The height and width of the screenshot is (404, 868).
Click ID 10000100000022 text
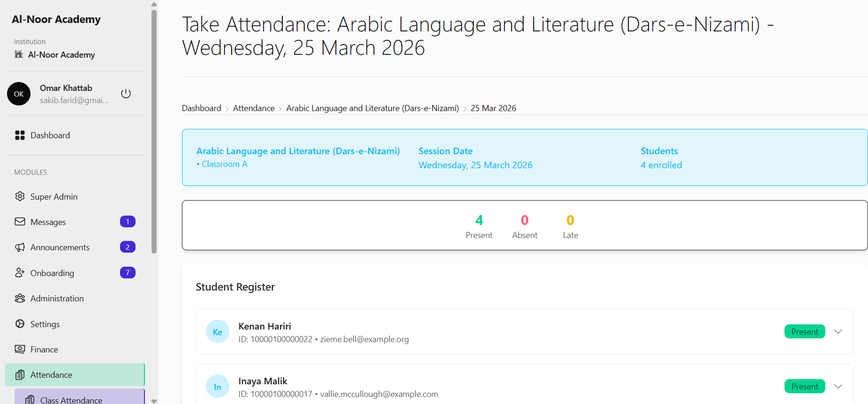(276, 339)
